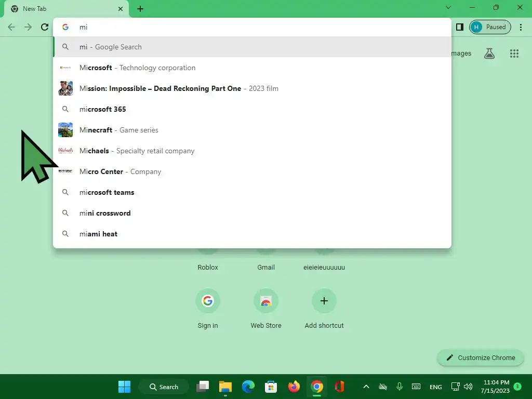
Task: Click the browser Back arrow
Action: coord(11,27)
